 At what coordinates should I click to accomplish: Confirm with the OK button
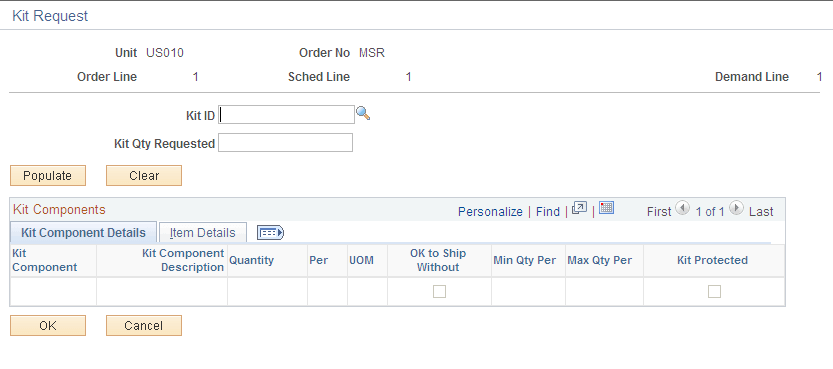pos(48,325)
